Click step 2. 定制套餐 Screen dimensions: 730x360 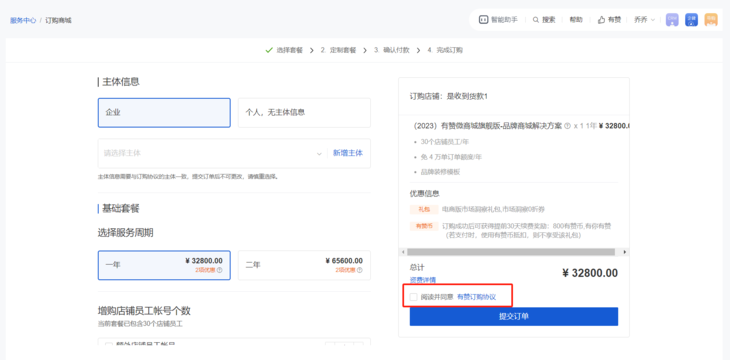click(x=338, y=50)
